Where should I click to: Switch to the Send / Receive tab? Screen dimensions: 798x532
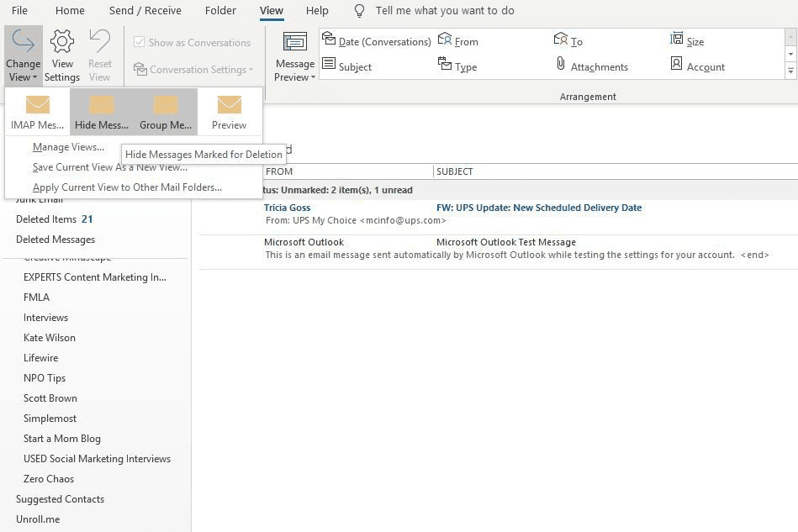pos(144,11)
